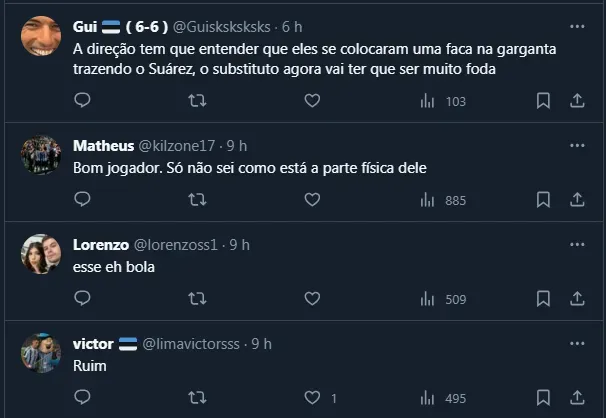Bookmark Lorenzo's tweet
The height and width of the screenshot is (418, 606).
[x=543, y=299]
